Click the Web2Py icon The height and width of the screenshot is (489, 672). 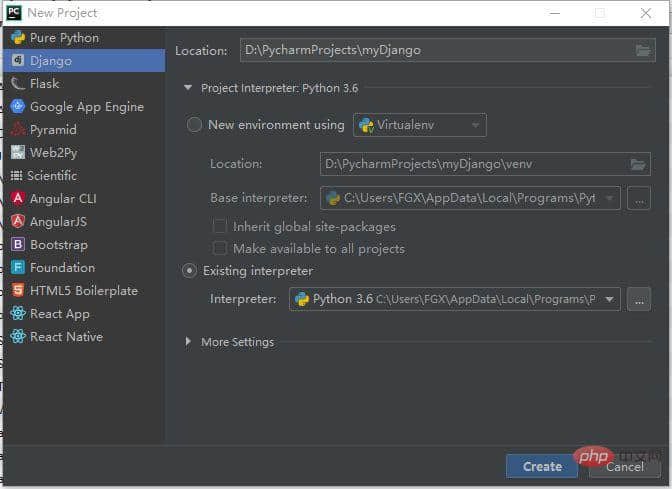(x=18, y=152)
